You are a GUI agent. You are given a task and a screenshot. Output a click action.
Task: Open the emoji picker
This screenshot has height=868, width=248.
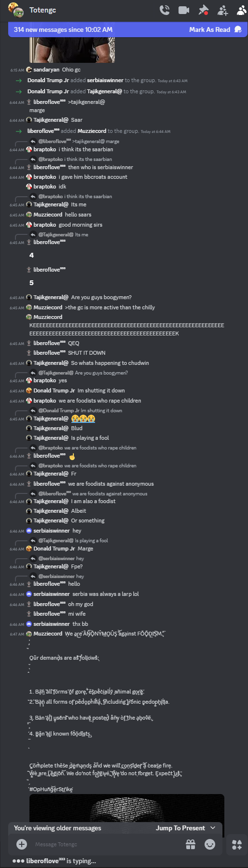pos(210,844)
